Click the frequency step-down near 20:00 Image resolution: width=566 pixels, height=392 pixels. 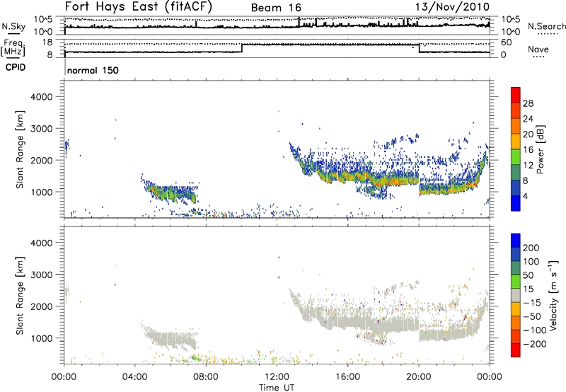pos(419,48)
